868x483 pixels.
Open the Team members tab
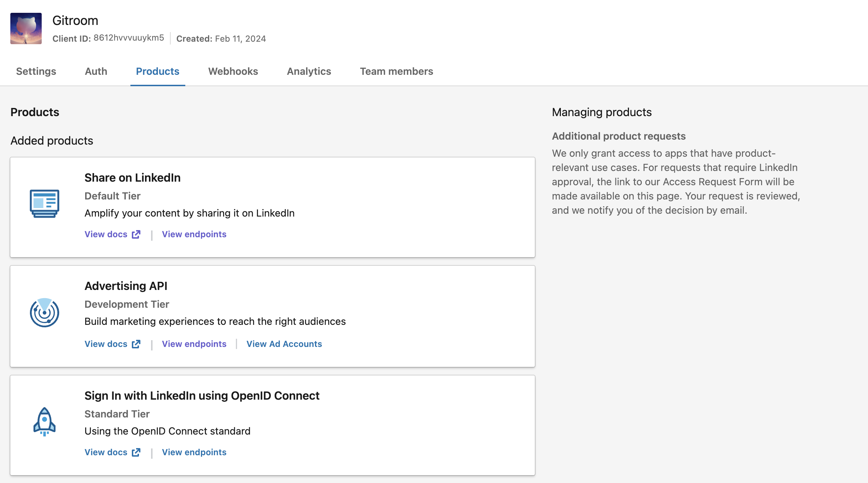point(396,71)
